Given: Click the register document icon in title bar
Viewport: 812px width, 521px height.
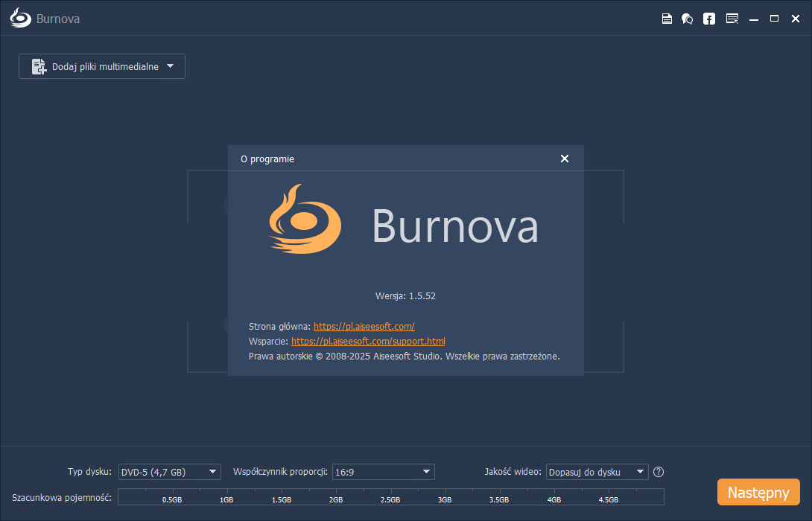Looking at the screenshot, I should point(667,19).
